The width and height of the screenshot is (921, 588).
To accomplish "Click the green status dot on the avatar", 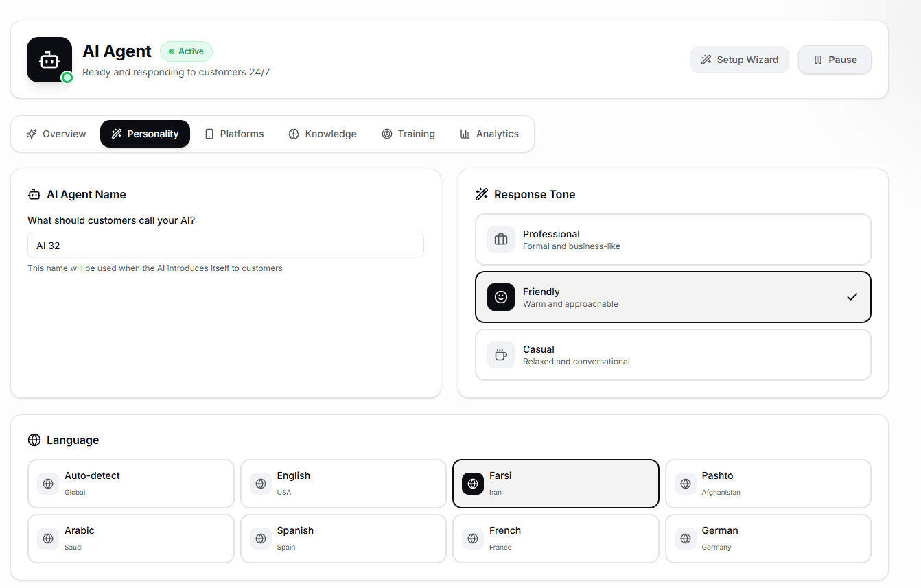I will tap(67, 78).
